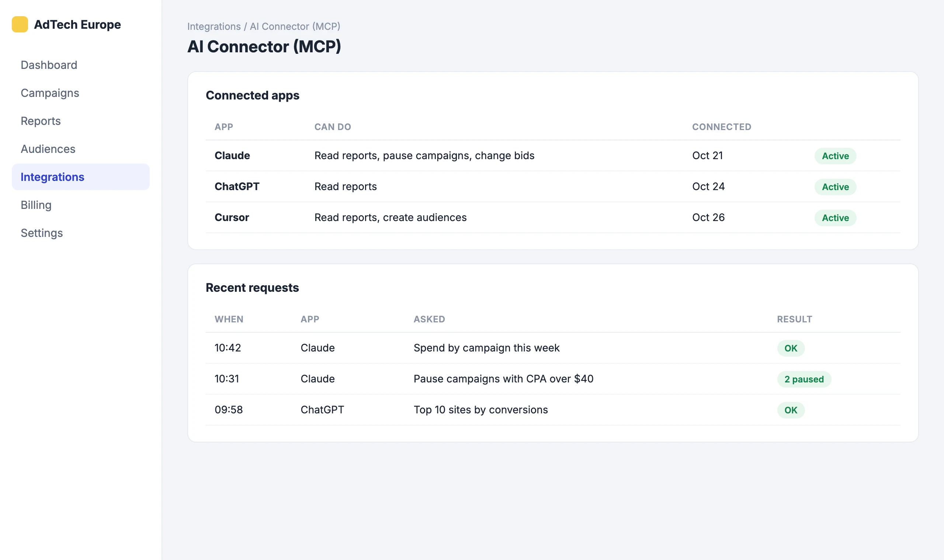Select the ChatGPT connected app name

(x=237, y=186)
